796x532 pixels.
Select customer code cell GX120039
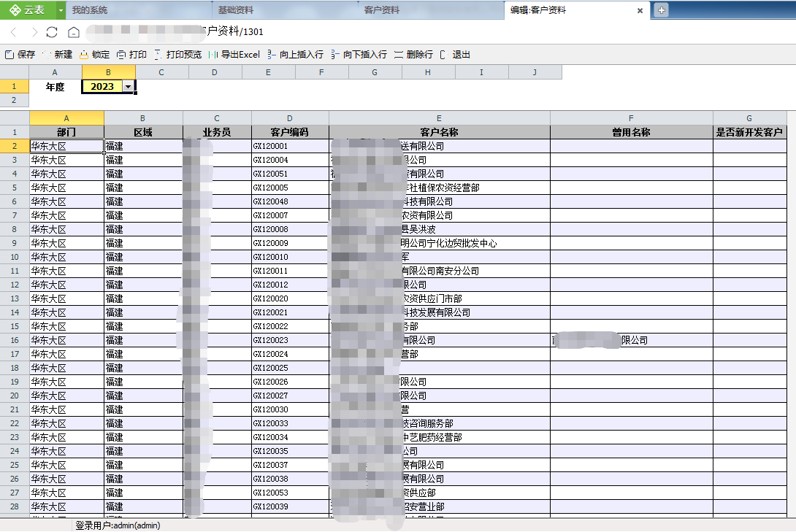[290, 506]
